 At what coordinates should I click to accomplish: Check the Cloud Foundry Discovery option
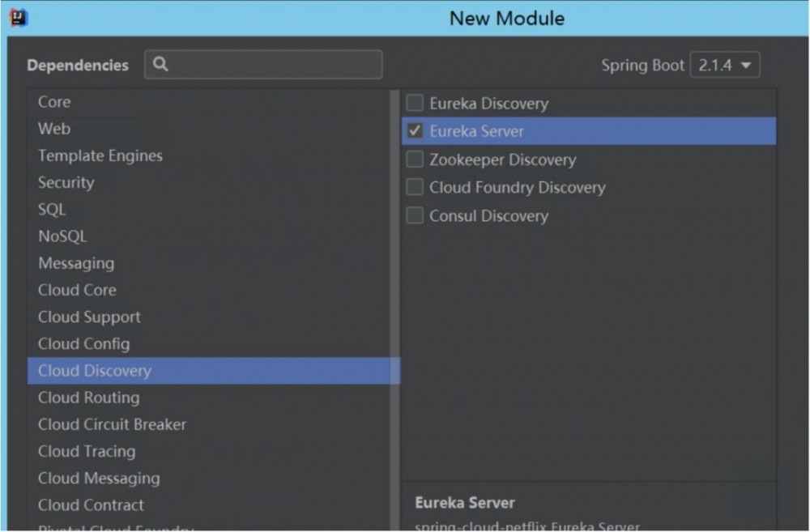[415, 188]
